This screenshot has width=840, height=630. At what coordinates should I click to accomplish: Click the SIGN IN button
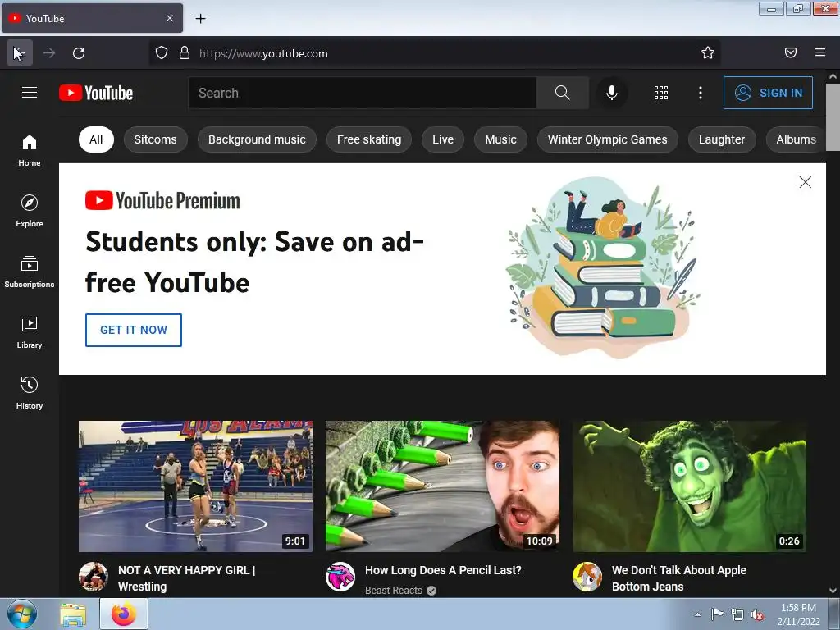768,93
